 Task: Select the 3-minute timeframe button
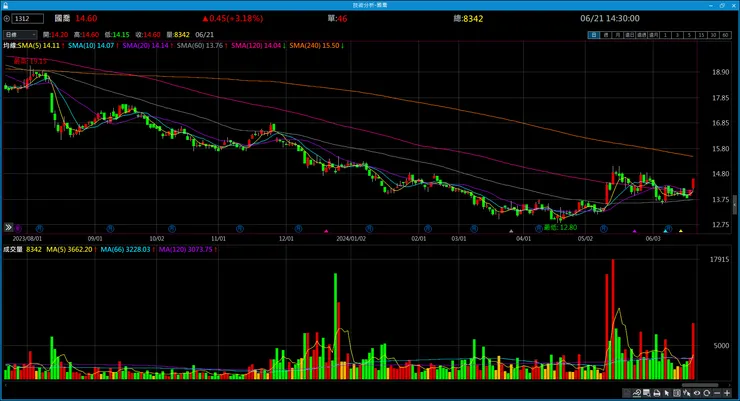click(678, 35)
